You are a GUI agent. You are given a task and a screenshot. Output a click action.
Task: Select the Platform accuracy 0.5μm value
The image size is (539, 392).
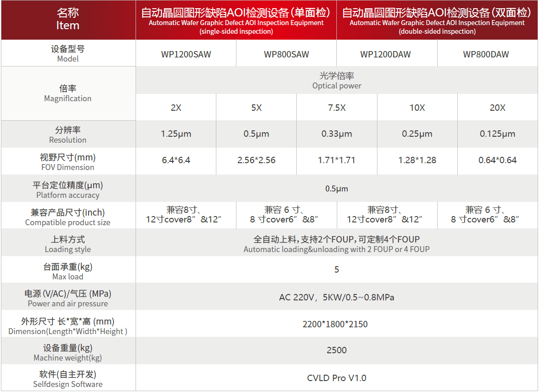coord(337,188)
